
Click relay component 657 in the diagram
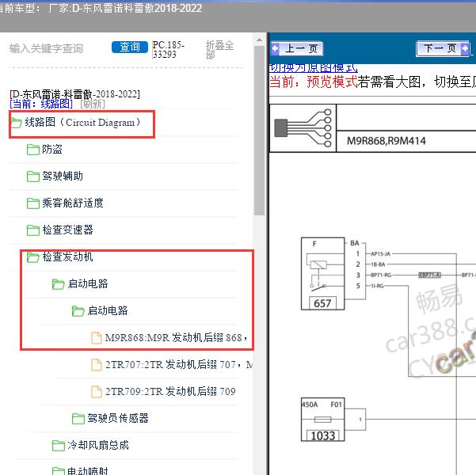tap(322, 273)
